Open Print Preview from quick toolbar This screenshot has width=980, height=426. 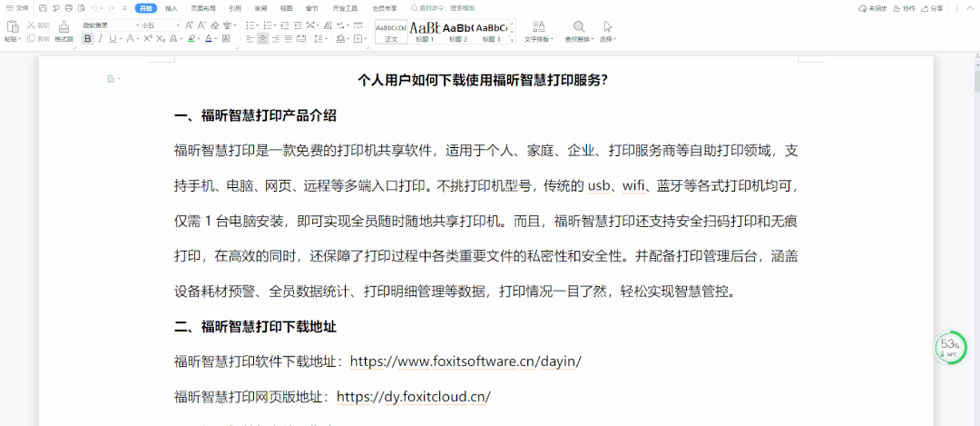coord(82,8)
